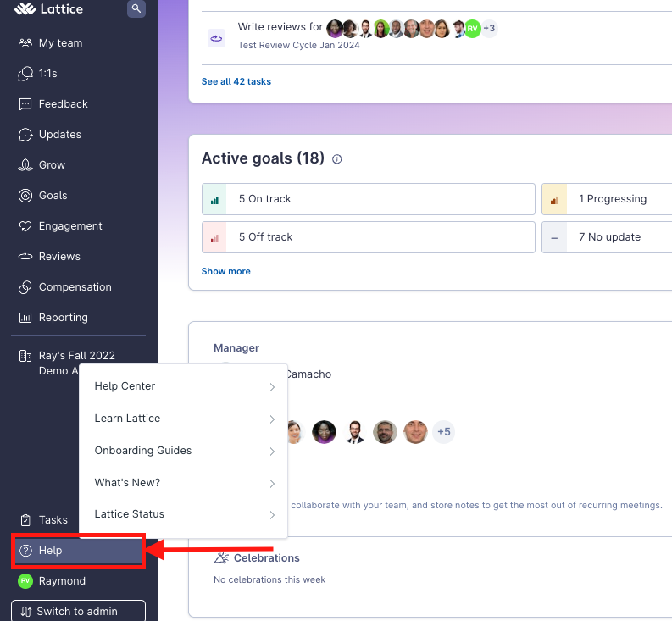Click the My team people icon
This screenshot has height=621, width=672.
(x=25, y=43)
